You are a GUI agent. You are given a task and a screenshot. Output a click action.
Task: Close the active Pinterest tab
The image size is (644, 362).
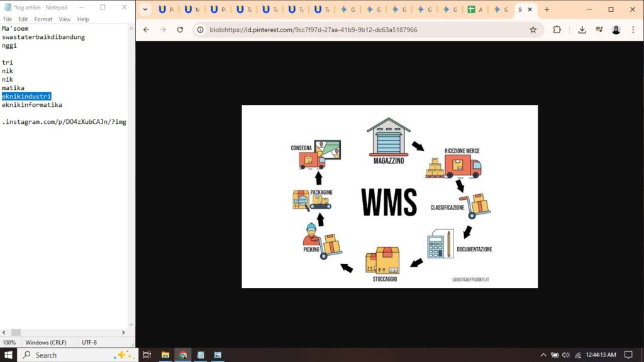530,9
